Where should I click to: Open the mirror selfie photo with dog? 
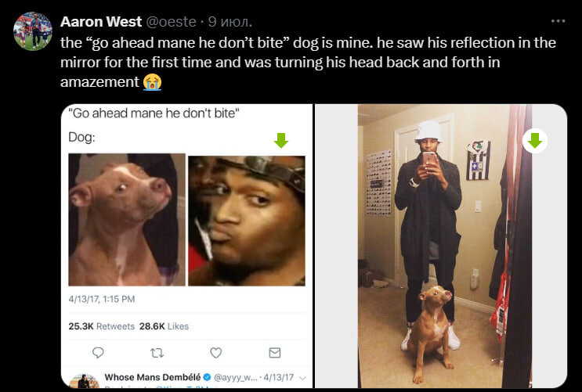[x=445, y=246]
